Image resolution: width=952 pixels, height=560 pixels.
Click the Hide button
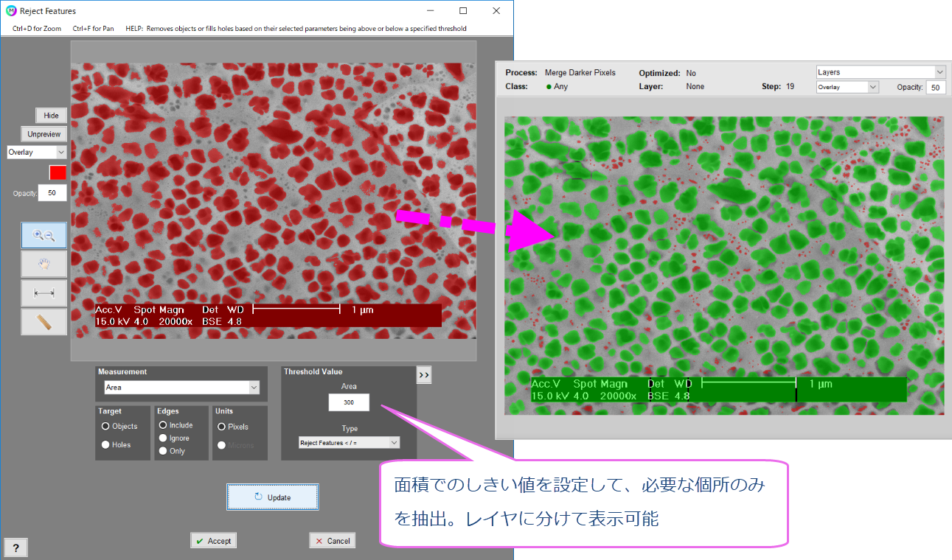coord(51,115)
